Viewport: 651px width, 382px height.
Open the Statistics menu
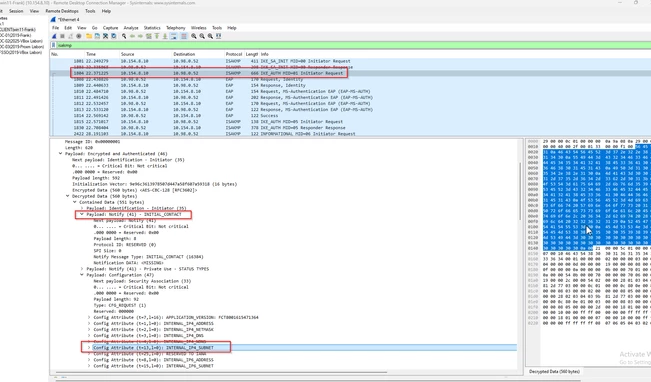[x=152, y=28]
